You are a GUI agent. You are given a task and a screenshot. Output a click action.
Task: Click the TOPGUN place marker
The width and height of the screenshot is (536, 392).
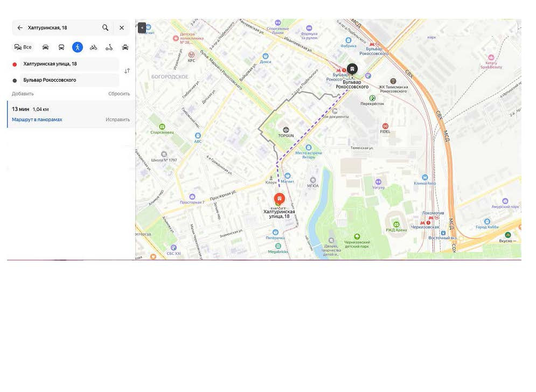286,130
